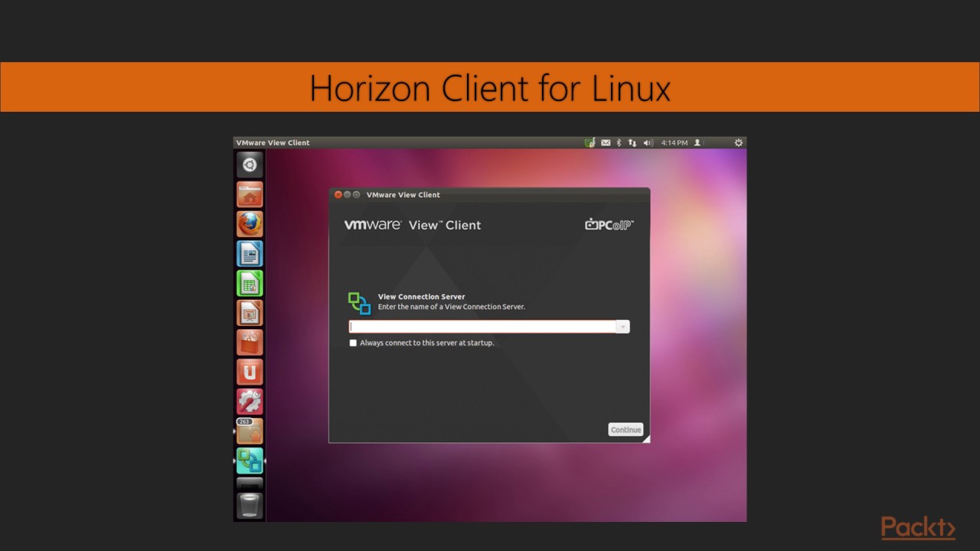Open the Ubuntu Dash home launcher
Image resolution: width=980 pixels, height=551 pixels.
(x=249, y=165)
